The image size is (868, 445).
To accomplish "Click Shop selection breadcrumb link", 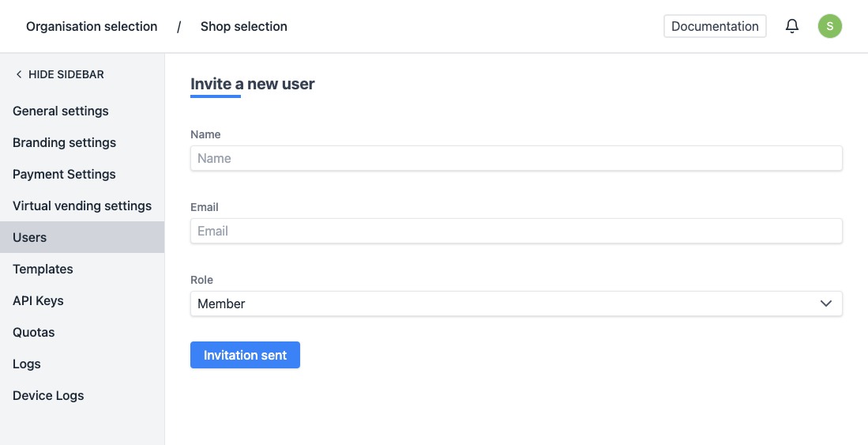I will 244,27.
